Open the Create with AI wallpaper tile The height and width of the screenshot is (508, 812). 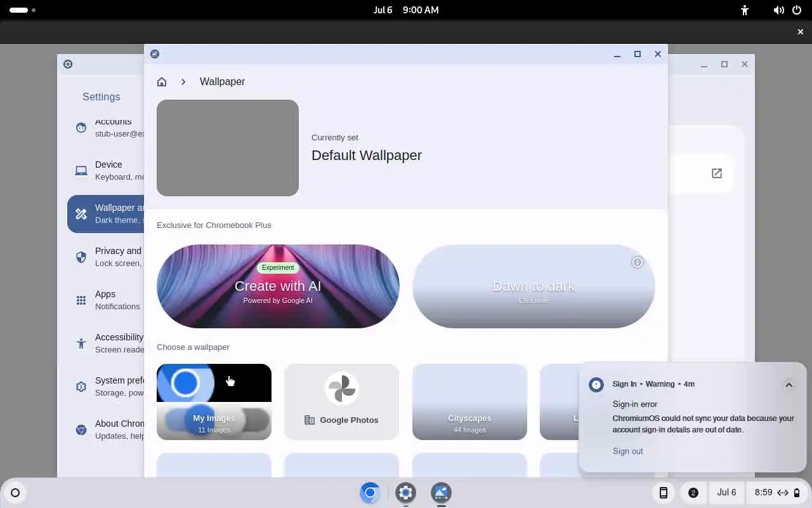point(278,286)
